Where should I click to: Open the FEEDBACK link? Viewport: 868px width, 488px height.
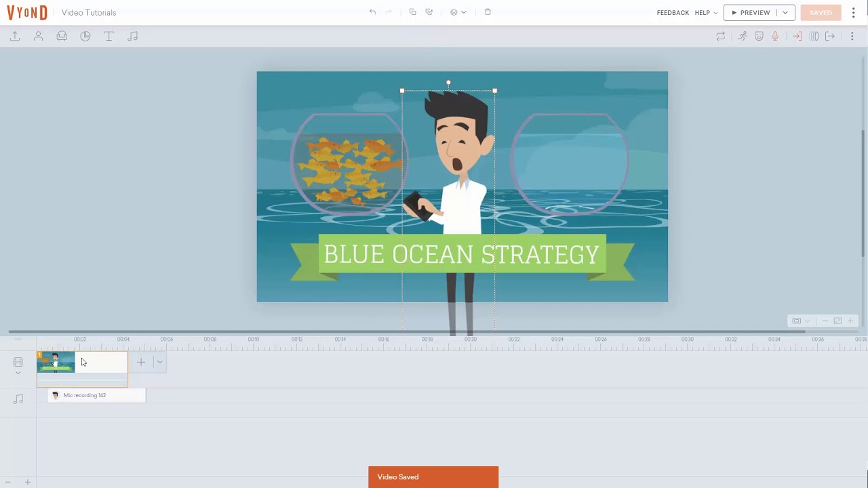(x=673, y=13)
